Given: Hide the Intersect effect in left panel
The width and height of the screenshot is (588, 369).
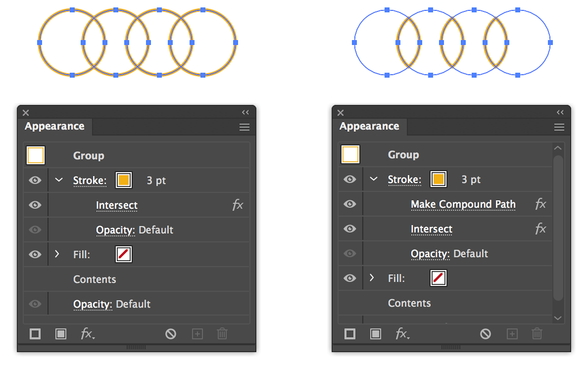Looking at the screenshot, I should click(35, 205).
